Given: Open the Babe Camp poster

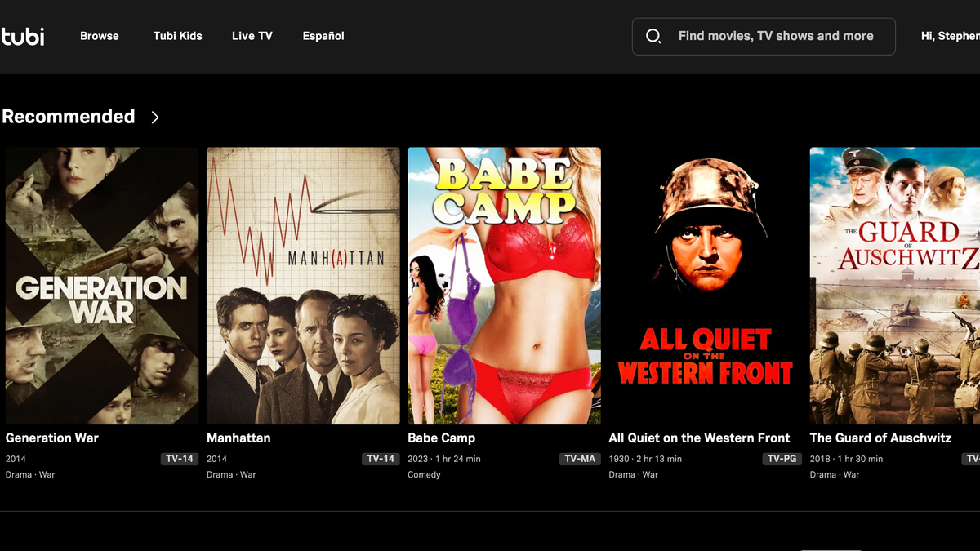Looking at the screenshot, I should pyautogui.click(x=504, y=286).
